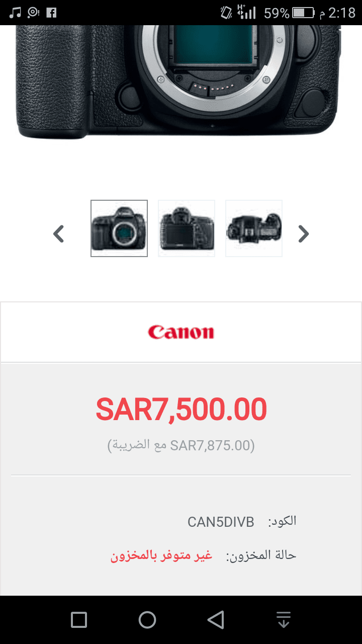Tap the red out-of-stock status text
This screenshot has width=362, height=644.
tap(161, 555)
